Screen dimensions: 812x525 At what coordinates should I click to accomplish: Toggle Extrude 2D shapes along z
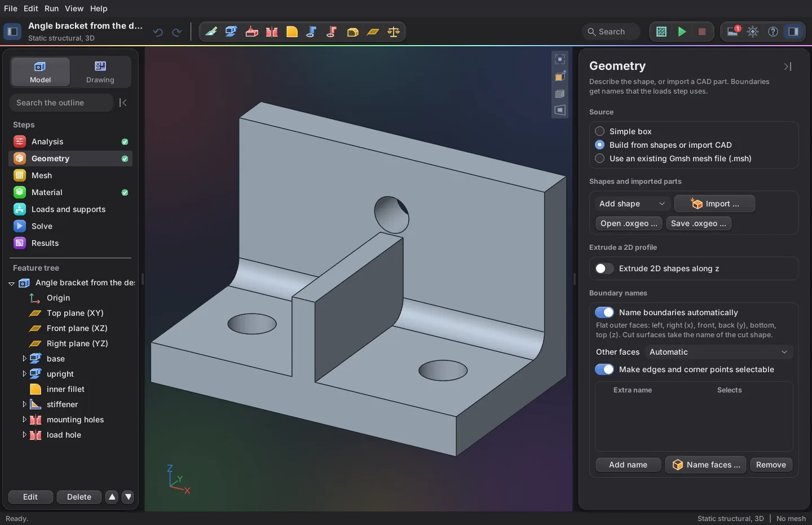point(604,268)
